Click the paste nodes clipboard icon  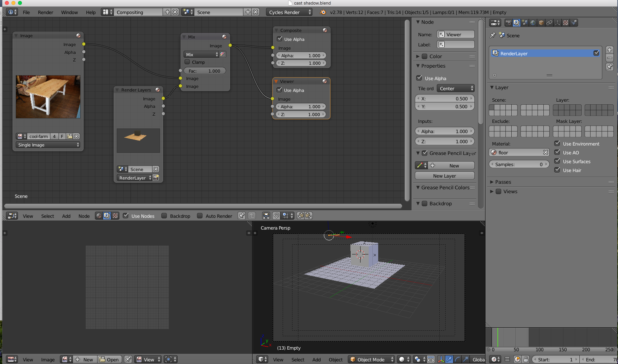coord(309,216)
